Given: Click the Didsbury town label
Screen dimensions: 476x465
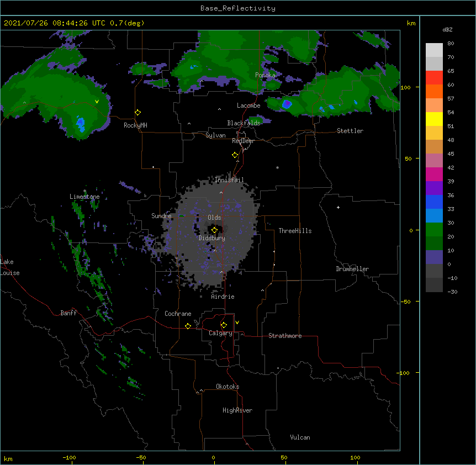Looking at the screenshot, I should coord(212,238).
